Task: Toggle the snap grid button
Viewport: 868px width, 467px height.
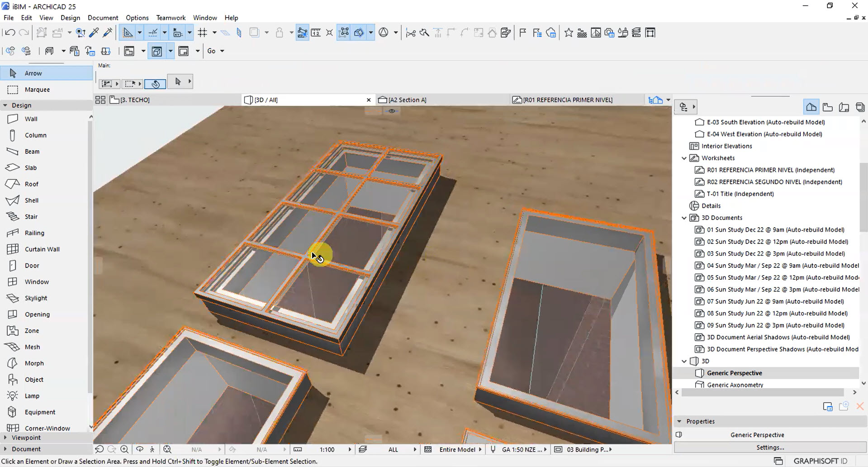Action: 203,32
